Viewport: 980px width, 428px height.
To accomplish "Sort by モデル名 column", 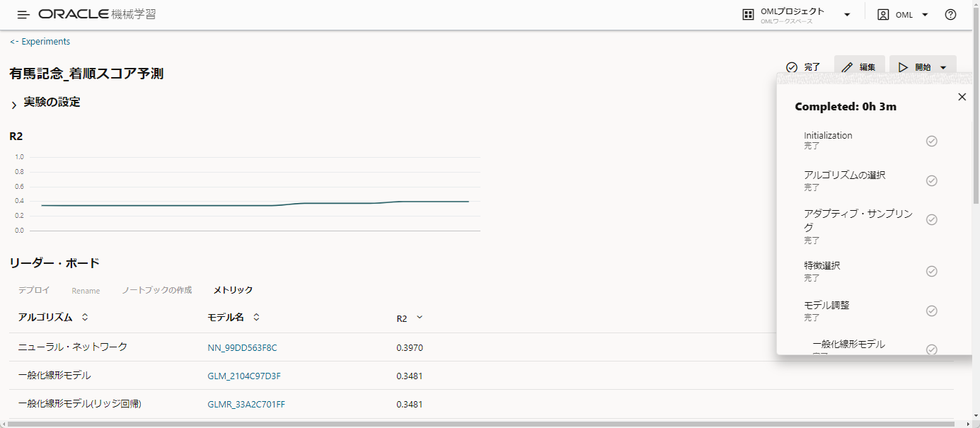I will (256, 318).
